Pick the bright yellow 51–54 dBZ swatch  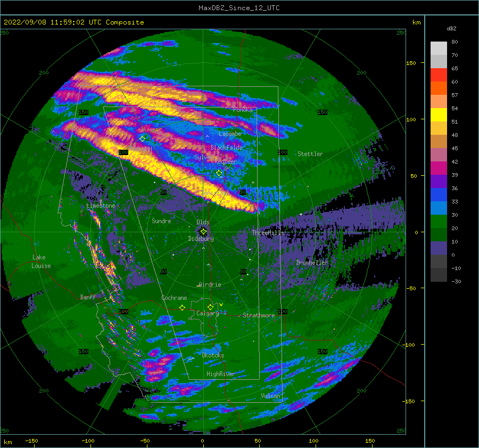coord(439,115)
